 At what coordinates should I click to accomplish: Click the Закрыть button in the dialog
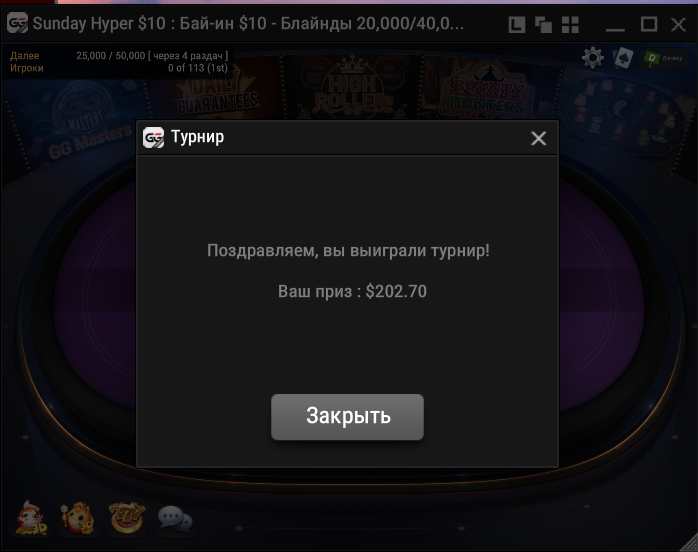(347, 417)
